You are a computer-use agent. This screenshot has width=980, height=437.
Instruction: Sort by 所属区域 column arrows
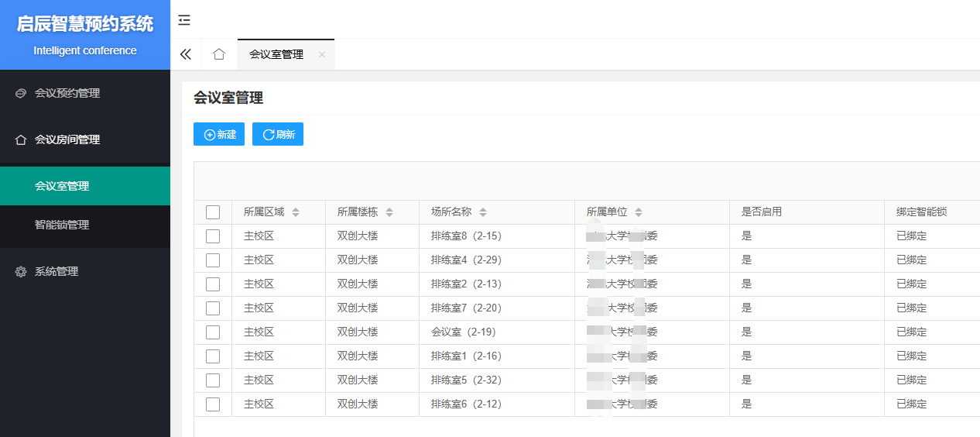(x=296, y=212)
